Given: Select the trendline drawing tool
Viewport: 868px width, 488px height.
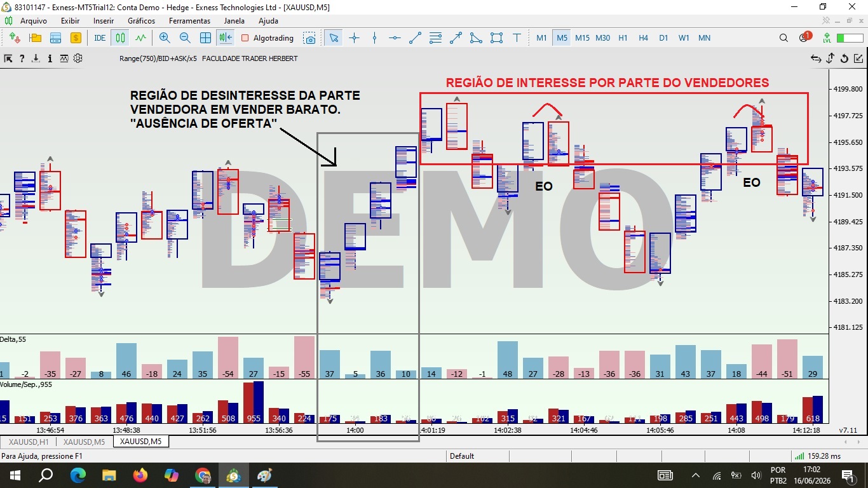Looking at the screenshot, I should (415, 38).
